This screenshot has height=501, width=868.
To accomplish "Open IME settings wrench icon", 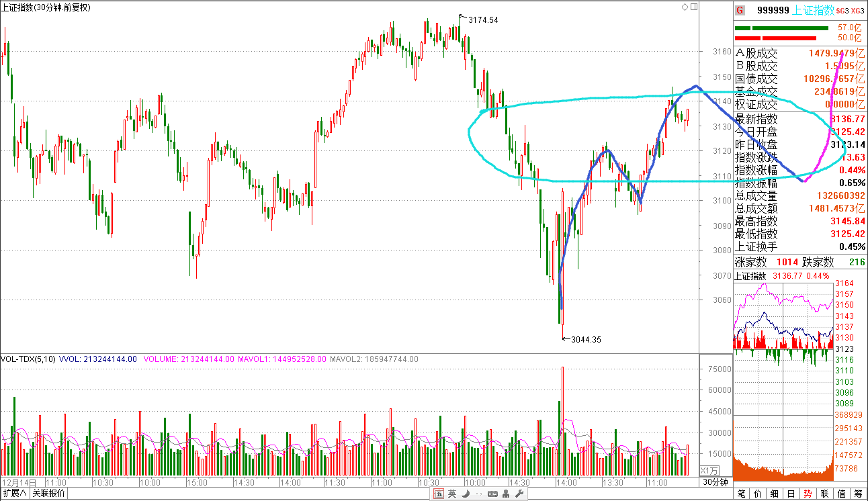I will 519,494.
